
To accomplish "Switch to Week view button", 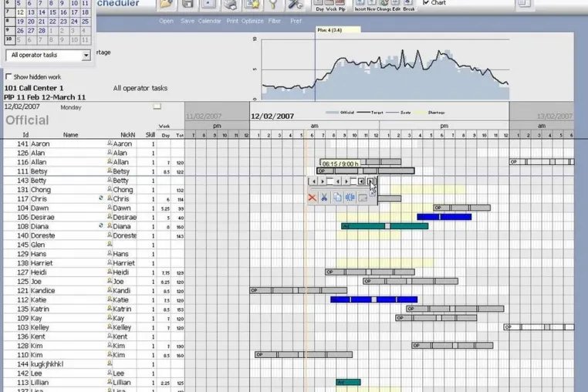I will (331, 5).
